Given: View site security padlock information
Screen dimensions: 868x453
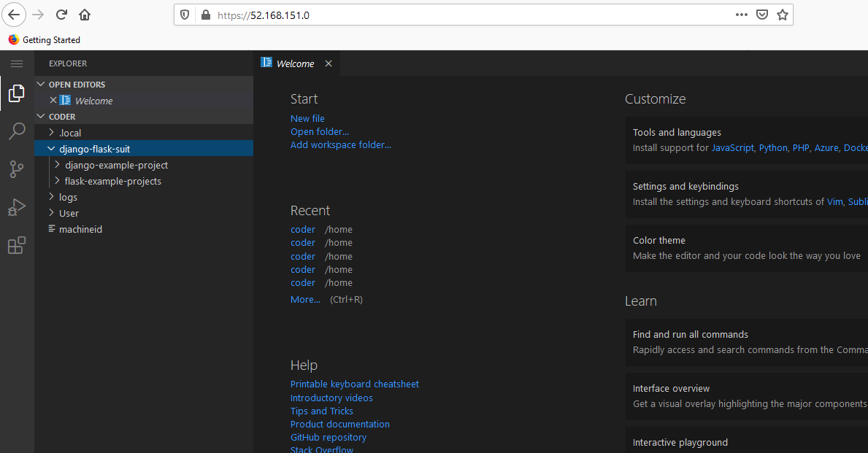Looking at the screenshot, I should pos(205,15).
